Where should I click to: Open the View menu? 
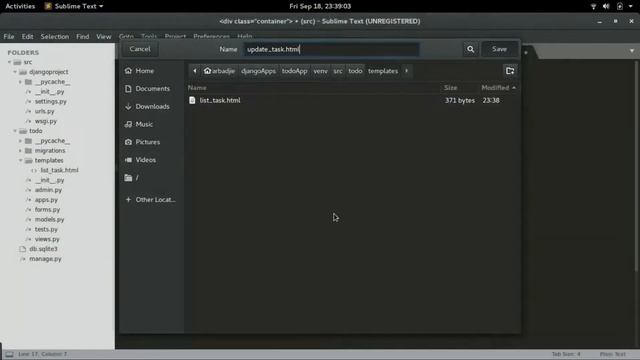[x=104, y=36]
